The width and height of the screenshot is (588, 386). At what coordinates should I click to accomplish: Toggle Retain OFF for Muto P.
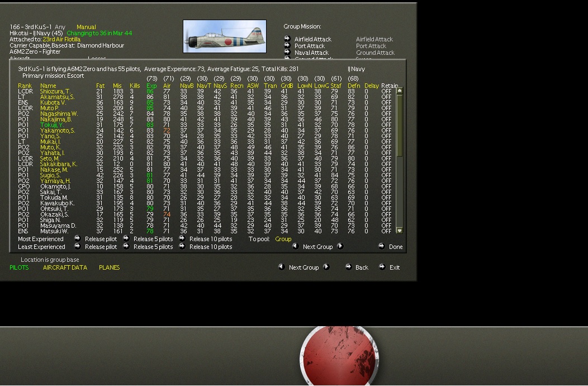pyautogui.click(x=386, y=108)
